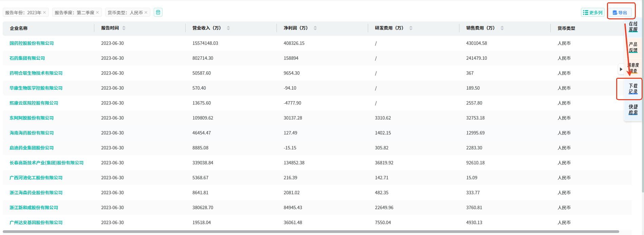Remove the 报告季度: 第二季度 filter tag
644x235 pixels.
[x=97, y=13]
